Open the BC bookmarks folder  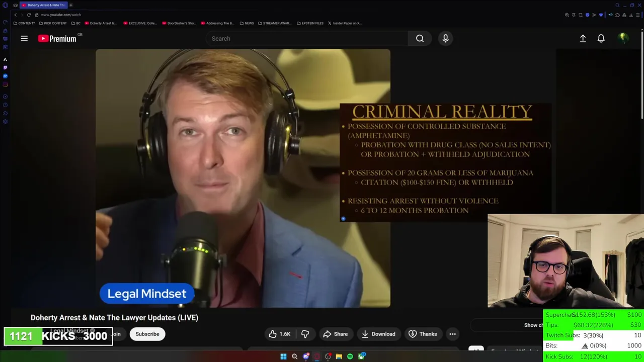tap(76, 23)
